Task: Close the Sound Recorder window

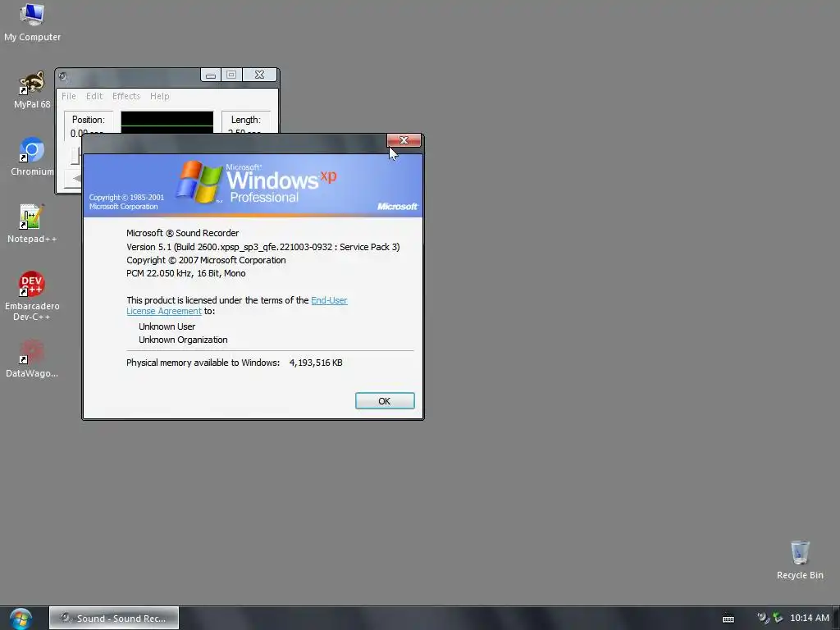Action: 260,75
